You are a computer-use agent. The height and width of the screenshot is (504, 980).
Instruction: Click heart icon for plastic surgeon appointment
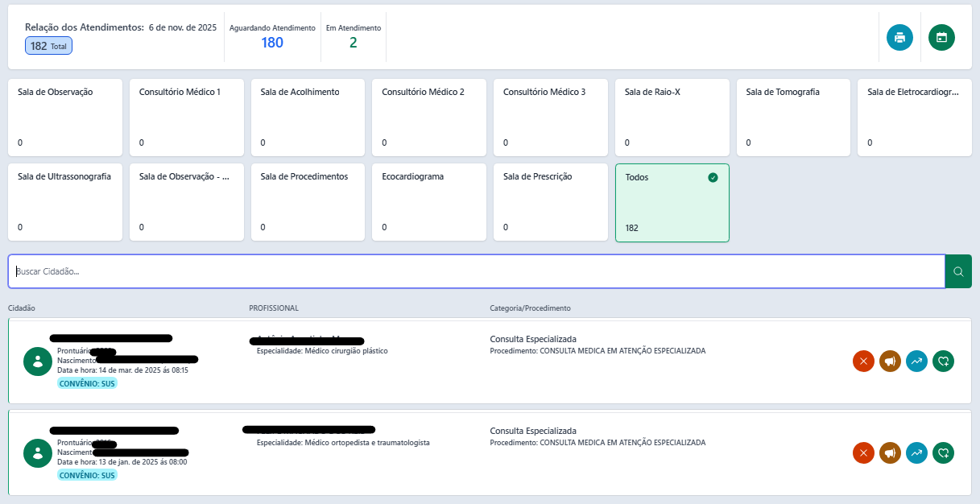(943, 361)
